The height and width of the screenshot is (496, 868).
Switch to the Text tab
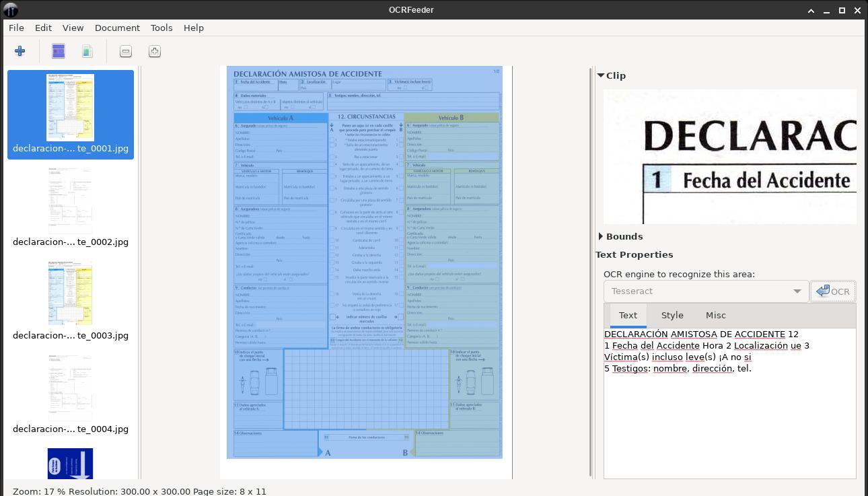coord(628,315)
